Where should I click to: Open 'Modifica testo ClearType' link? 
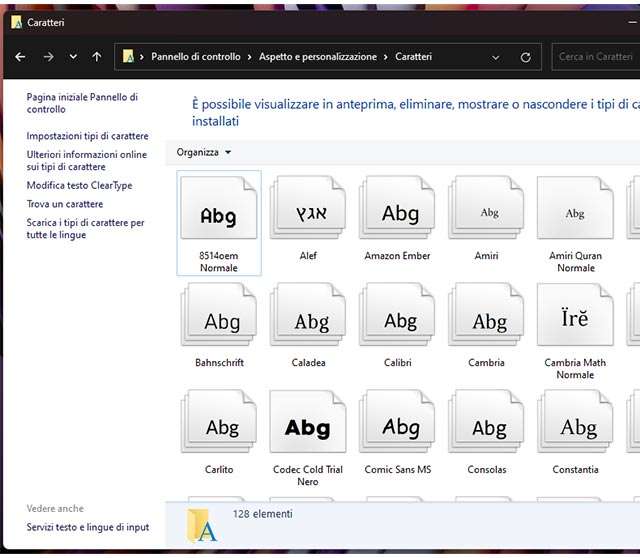(x=79, y=185)
